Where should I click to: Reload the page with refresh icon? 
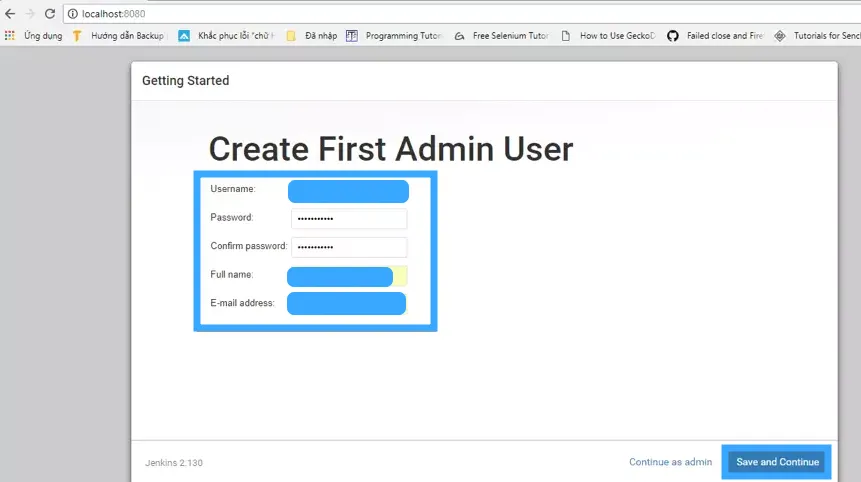[x=50, y=14]
